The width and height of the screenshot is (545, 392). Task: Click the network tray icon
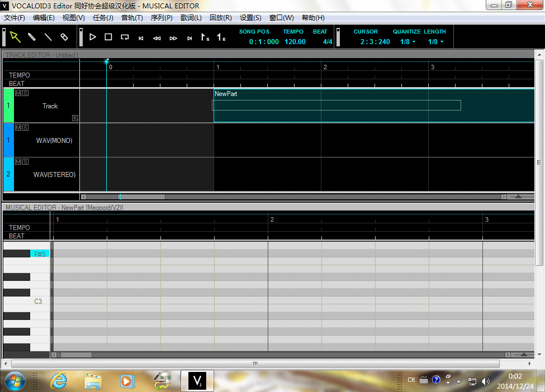click(472, 381)
